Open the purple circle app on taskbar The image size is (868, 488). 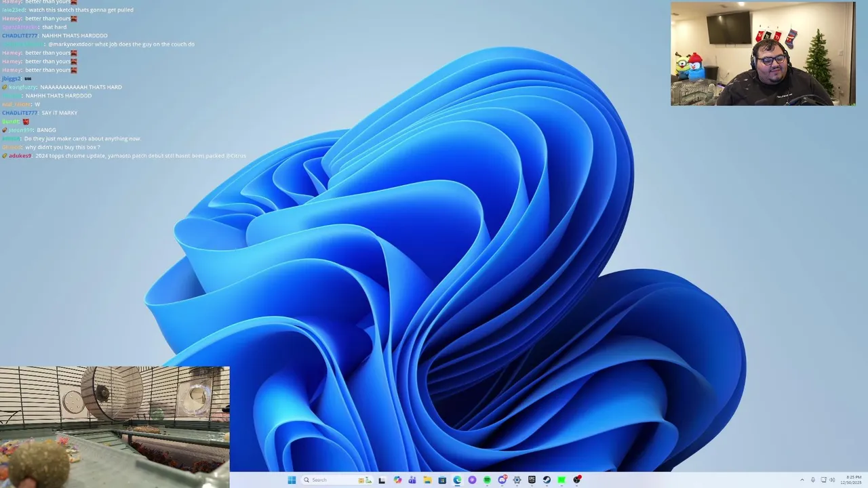pos(472,480)
